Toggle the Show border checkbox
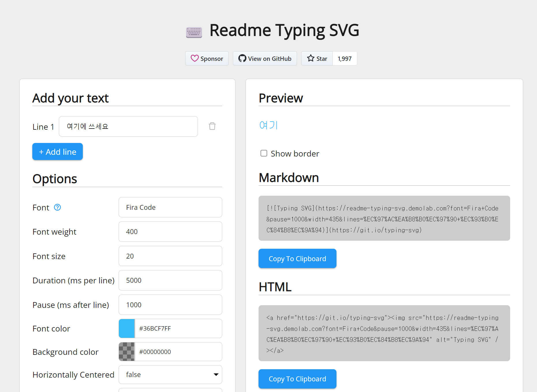Screen dimensions: 537x392 coord(264,153)
